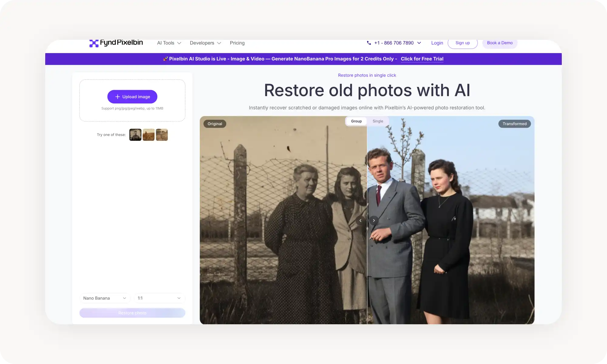Screen dimensions: 607x364
Task: Click the Upload image area
Action: 132,100
